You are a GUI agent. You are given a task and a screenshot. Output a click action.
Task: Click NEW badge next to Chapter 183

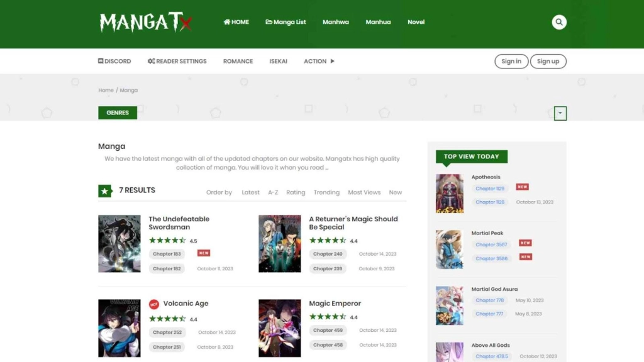pyautogui.click(x=204, y=253)
